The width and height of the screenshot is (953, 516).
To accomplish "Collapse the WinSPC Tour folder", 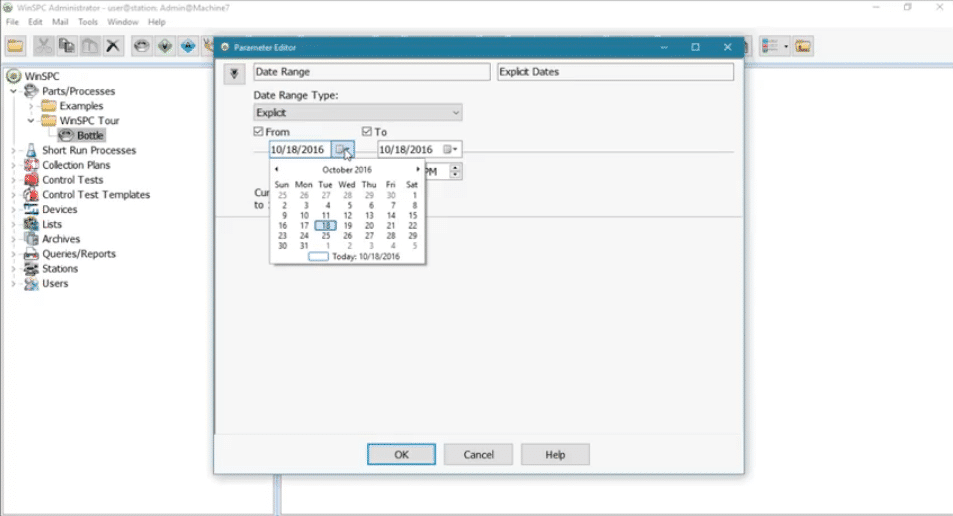I will pyautogui.click(x=31, y=121).
